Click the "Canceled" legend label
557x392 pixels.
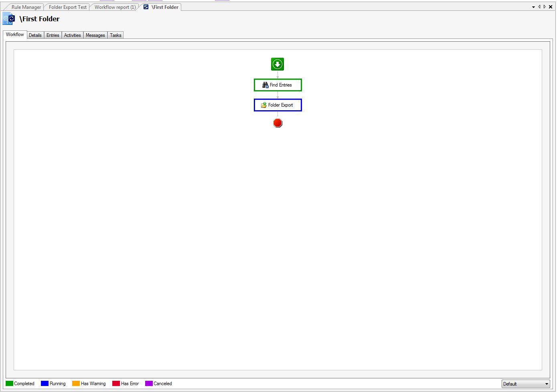(x=163, y=384)
